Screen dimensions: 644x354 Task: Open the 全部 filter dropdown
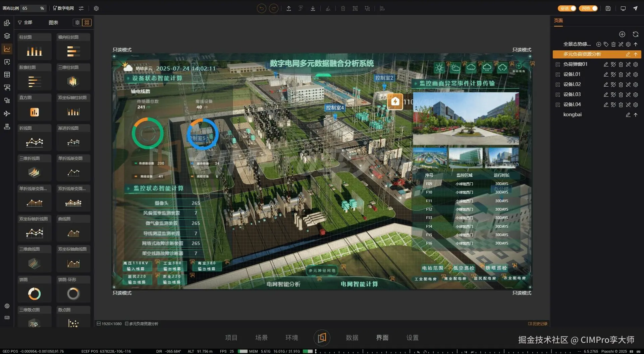click(x=25, y=23)
